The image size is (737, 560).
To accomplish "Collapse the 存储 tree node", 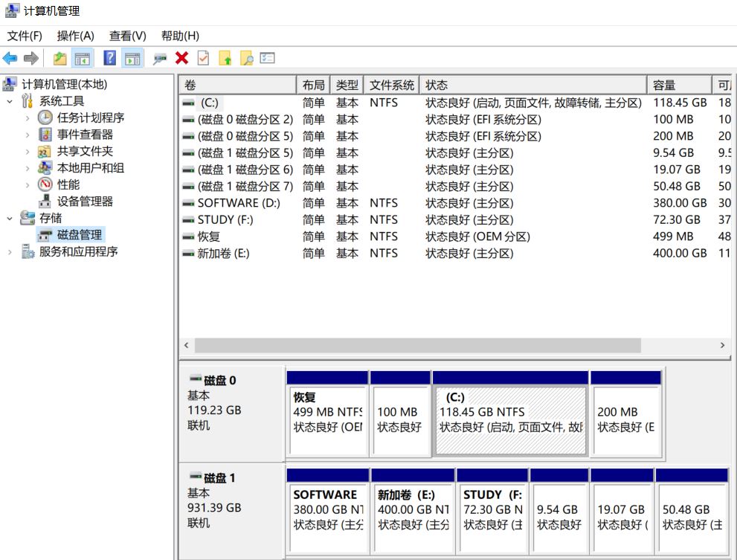I will coord(10,218).
